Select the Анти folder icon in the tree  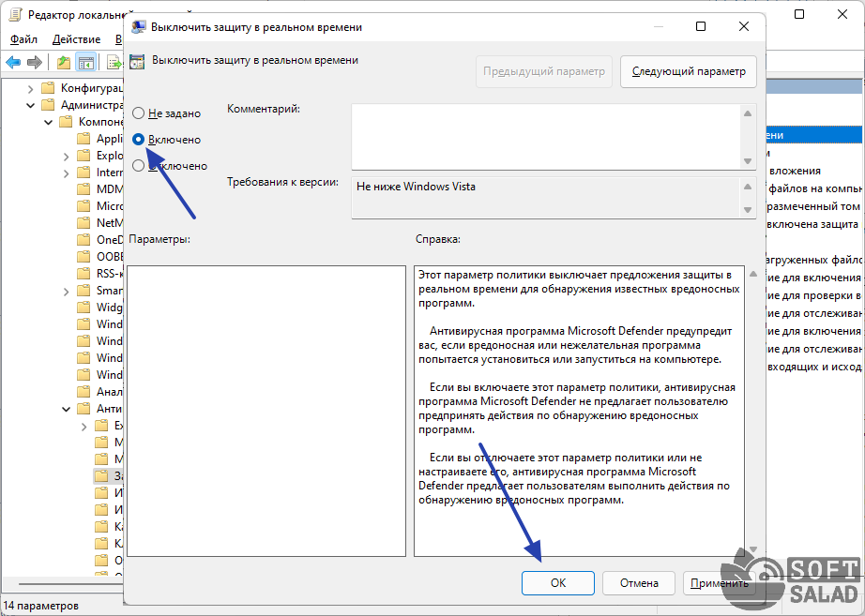tap(83, 409)
